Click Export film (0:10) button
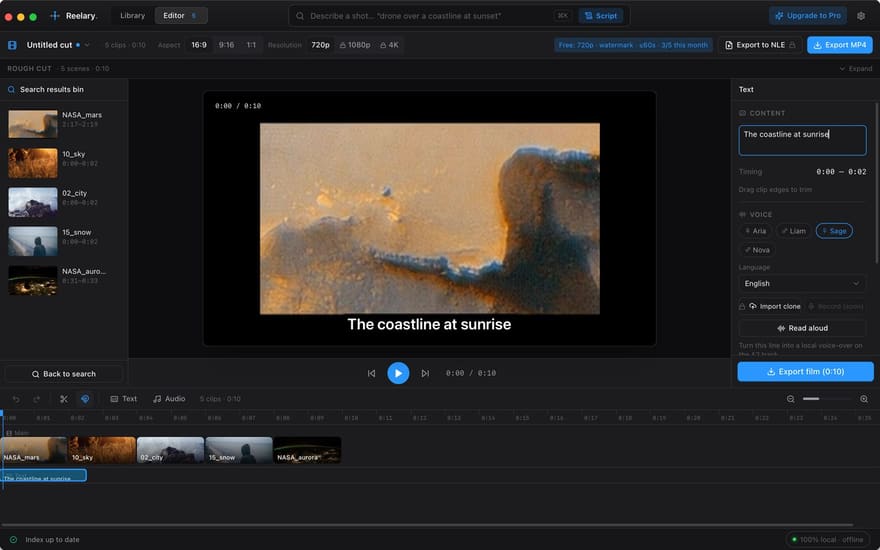This screenshot has height=550, width=880. click(x=805, y=372)
